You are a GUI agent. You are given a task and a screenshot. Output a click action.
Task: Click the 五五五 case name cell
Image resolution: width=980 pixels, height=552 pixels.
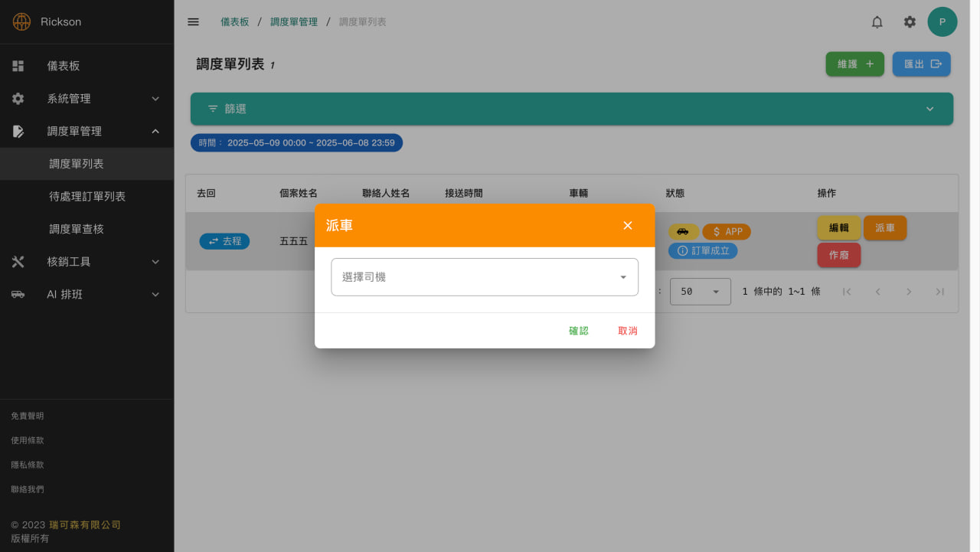(x=293, y=241)
